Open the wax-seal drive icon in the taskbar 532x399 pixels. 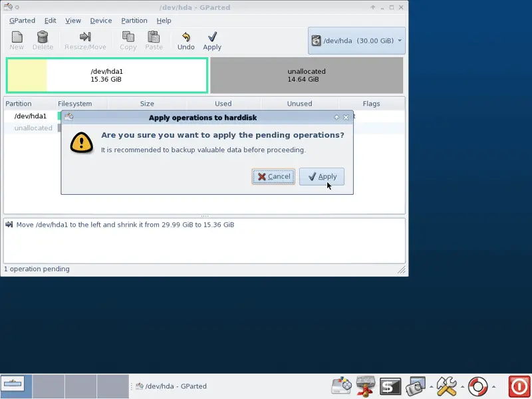(366, 386)
